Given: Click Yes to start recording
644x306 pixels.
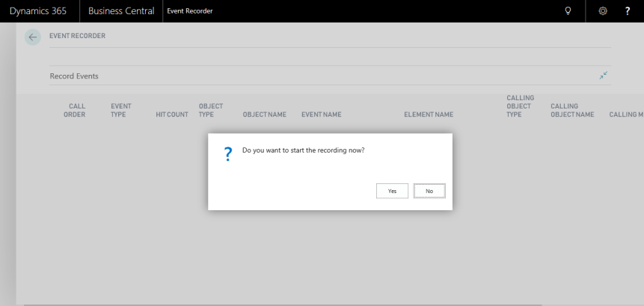Looking at the screenshot, I should tap(392, 191).
